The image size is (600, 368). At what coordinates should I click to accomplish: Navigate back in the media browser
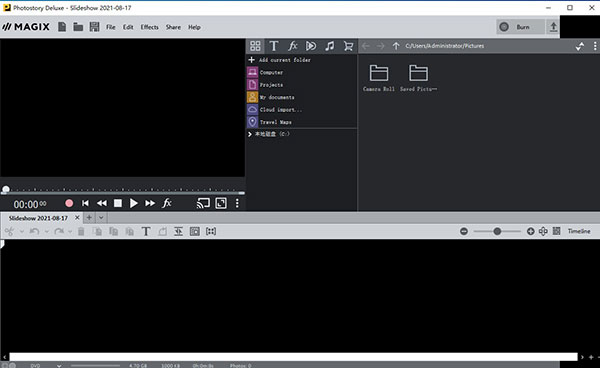click(x=366, y=46)
